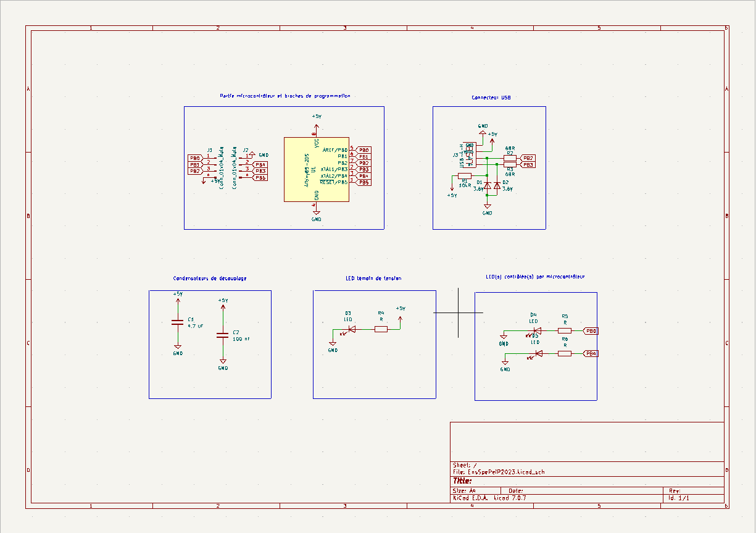
Task: Select the ATtiny microcontroller U1 yellow body
Action: click(316, 169)
